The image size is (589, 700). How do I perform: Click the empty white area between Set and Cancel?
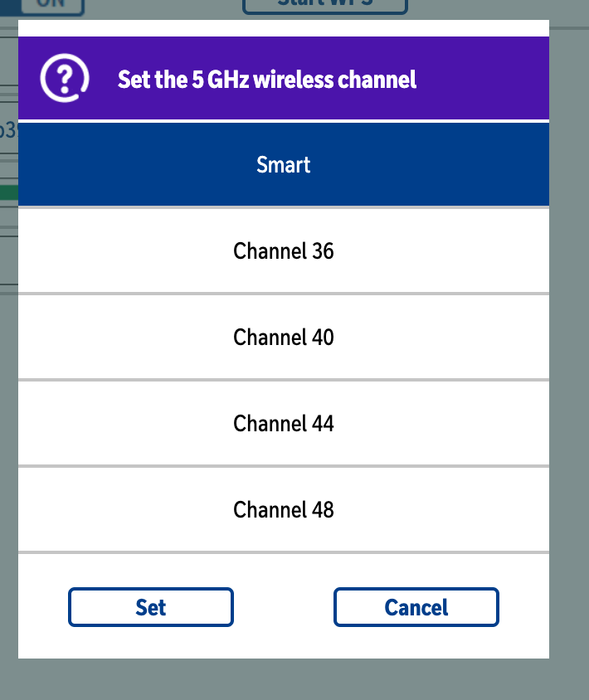coord(284,607)
